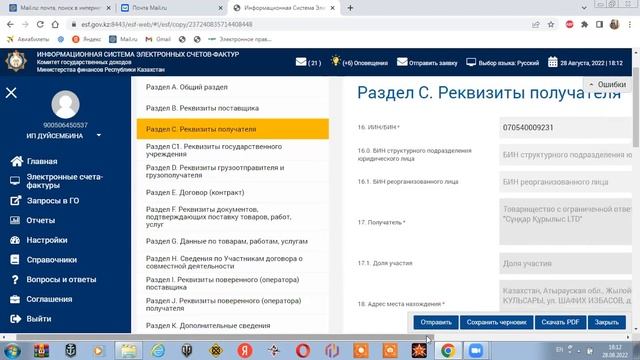Open Yandex browser from taskbar
Image resolution: width=640 pixels, height=360 pixels.
tap(245, 351)
